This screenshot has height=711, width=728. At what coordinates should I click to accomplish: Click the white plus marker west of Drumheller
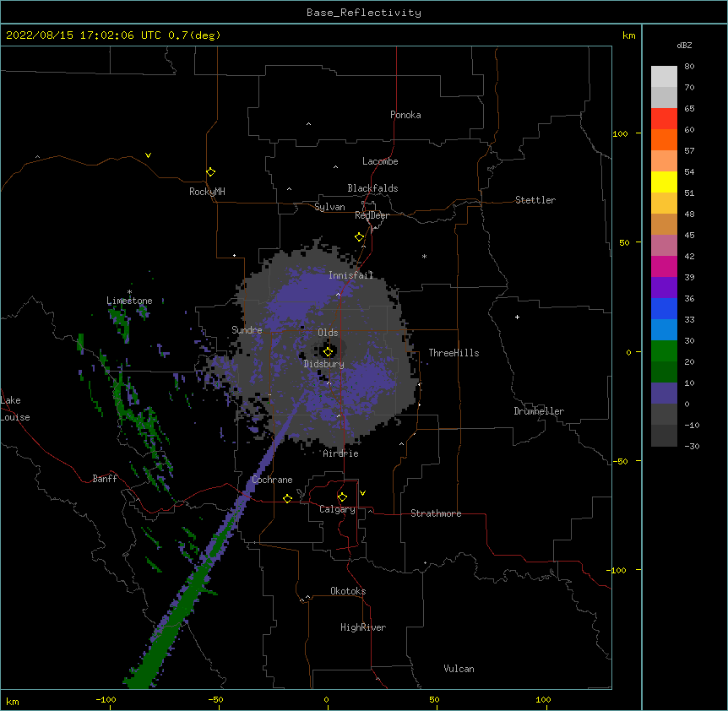[x=517, y=317]
